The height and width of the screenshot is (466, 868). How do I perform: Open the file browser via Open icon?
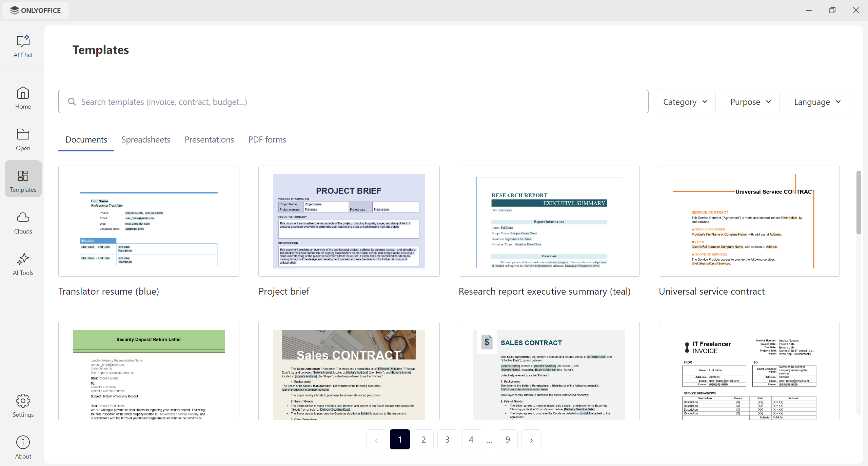click(23, 139)
